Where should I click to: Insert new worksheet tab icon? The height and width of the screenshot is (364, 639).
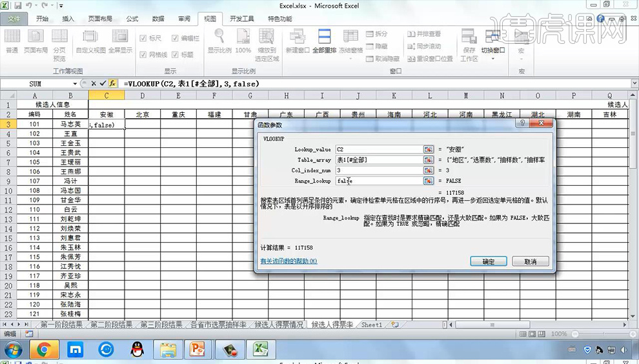click(x=394, y=325)
